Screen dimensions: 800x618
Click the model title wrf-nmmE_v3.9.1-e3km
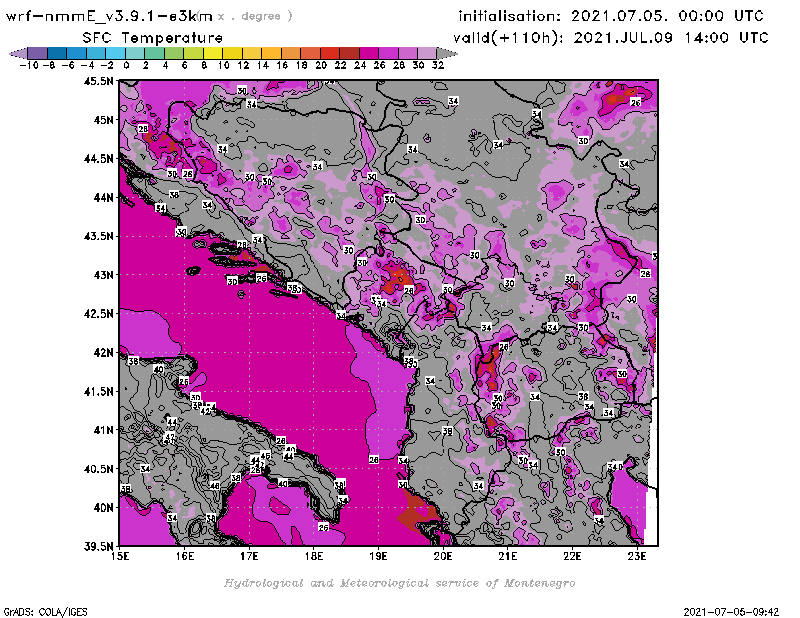[x=109, y=16]
